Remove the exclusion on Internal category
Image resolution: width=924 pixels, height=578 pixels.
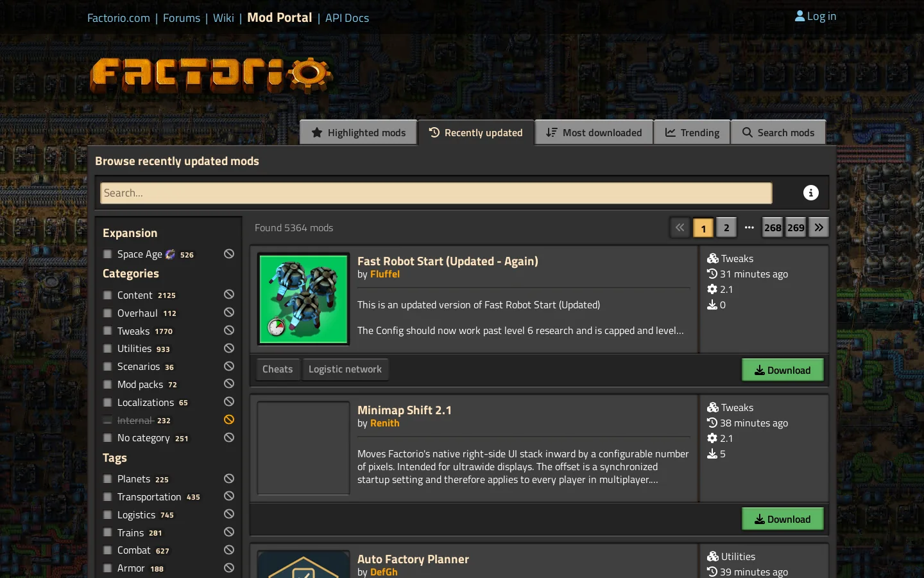(229, 420)
